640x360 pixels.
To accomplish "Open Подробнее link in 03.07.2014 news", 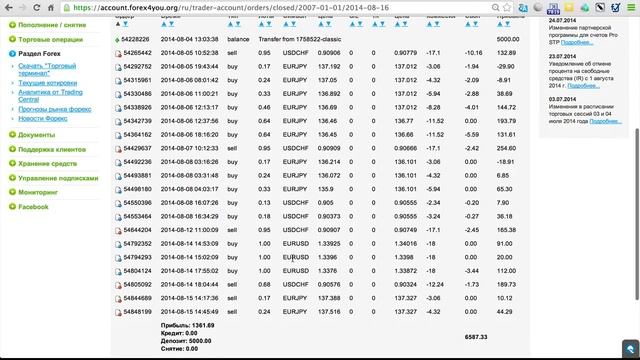I will pyautogui.click(x=605, y=121).
